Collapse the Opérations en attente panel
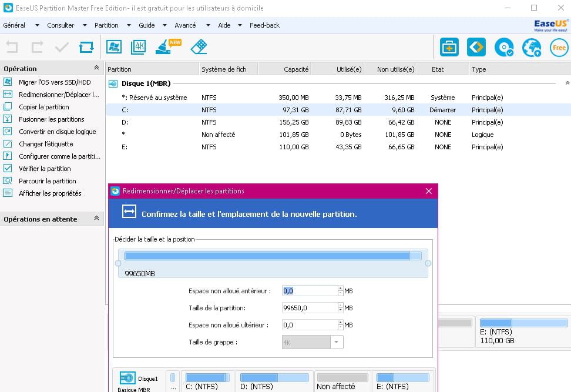The width and height of the screenshot is (571, 392). [96, 219]
